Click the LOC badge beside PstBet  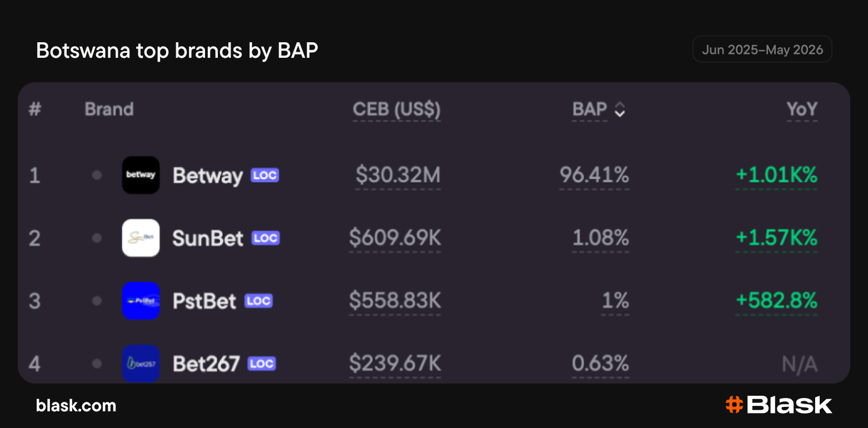[x=258, y=301]
